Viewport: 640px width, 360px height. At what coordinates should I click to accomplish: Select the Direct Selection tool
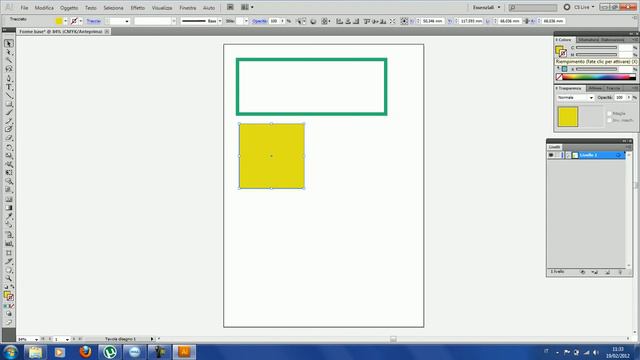pyautogui.click(x=9, y=52)
